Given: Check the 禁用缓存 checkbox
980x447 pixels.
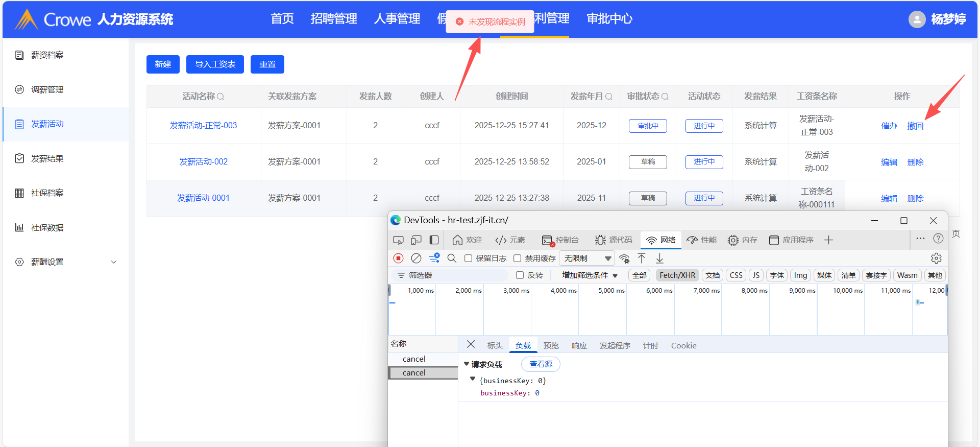Looking at the screenshot, I should pos(518,258).
